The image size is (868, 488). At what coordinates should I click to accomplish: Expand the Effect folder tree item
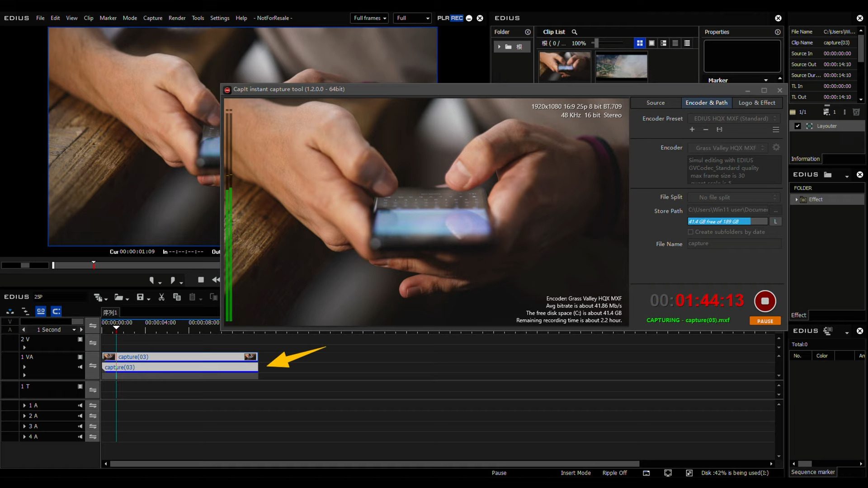coord(797,199)
